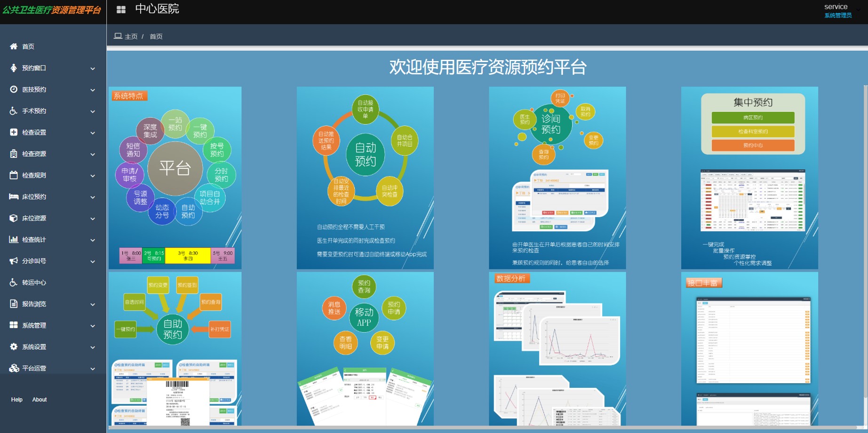Click the calendar icon for 检查规则
Screen dimensions: 868x433
[14, 175]
